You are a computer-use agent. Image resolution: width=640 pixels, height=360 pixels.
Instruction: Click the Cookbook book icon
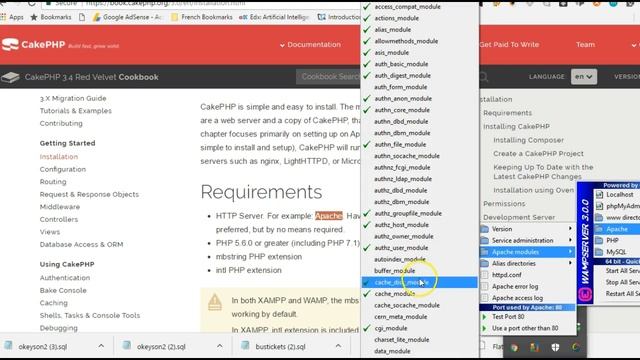click(x=10, y=77)
